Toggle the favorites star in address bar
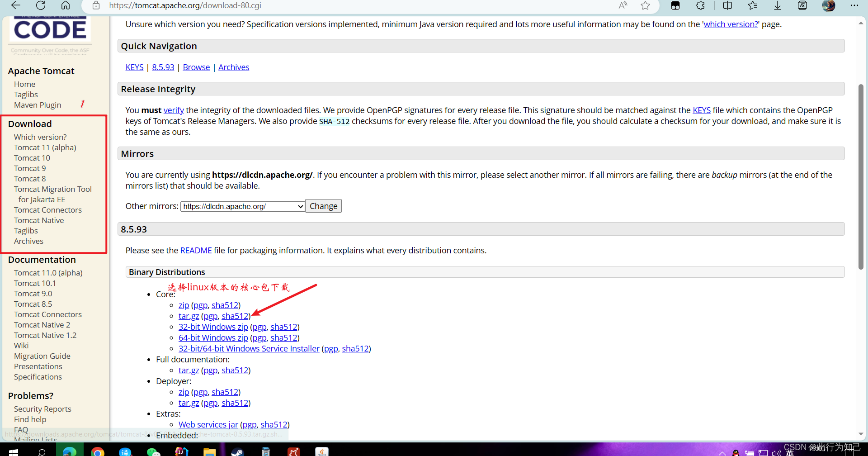 click(x=645, y=6)
